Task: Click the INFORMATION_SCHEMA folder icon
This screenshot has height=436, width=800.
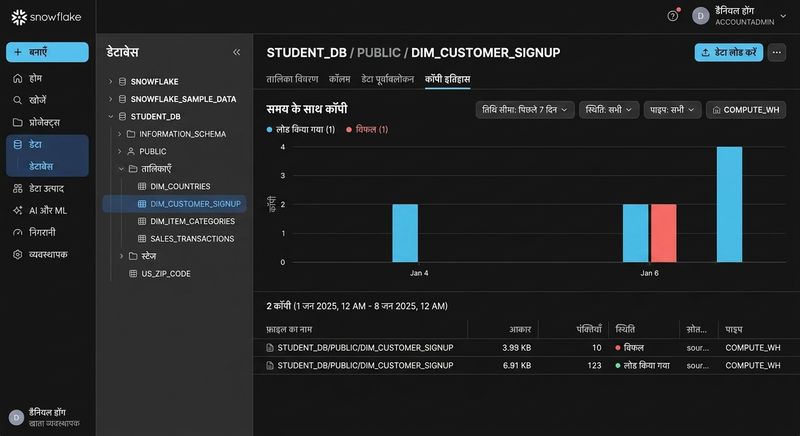Action: pos(131,134)
